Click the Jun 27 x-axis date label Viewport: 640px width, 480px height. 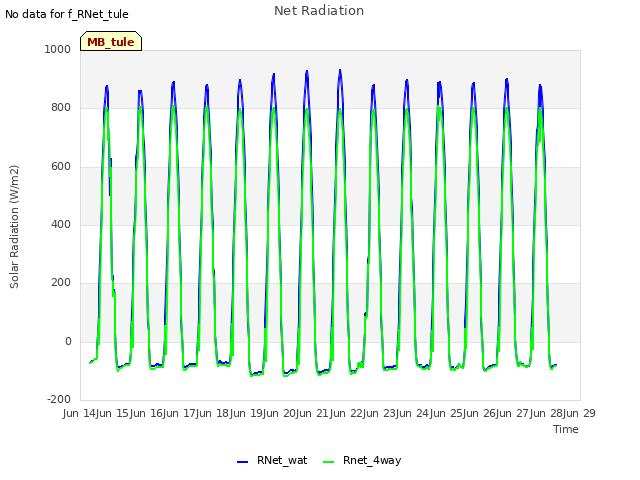514,413
